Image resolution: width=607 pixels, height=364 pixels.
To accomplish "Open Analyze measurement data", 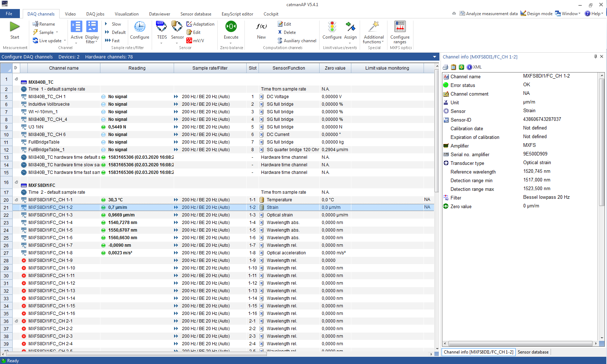I will 488,14.
